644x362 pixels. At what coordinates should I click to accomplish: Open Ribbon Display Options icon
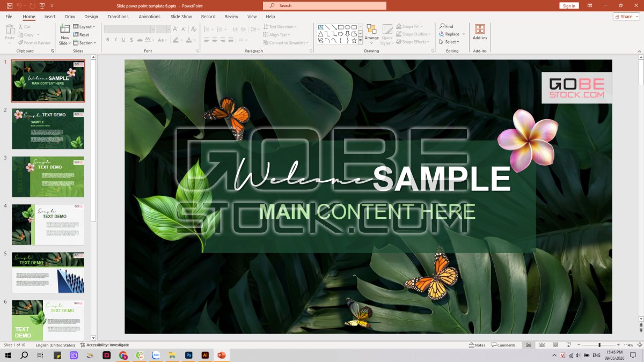[x=590, y=5]
